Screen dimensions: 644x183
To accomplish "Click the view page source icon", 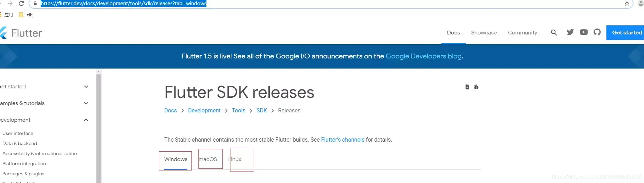I will click(467, 87).
